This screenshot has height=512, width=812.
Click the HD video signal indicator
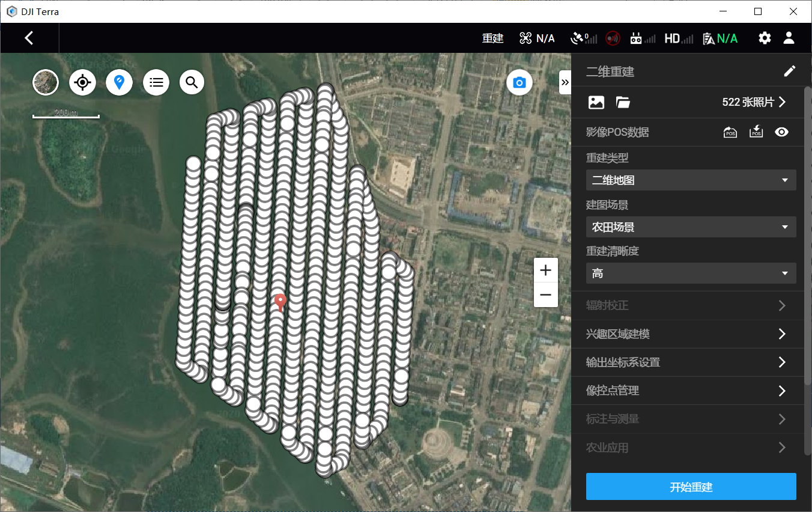tap(679, 38)
